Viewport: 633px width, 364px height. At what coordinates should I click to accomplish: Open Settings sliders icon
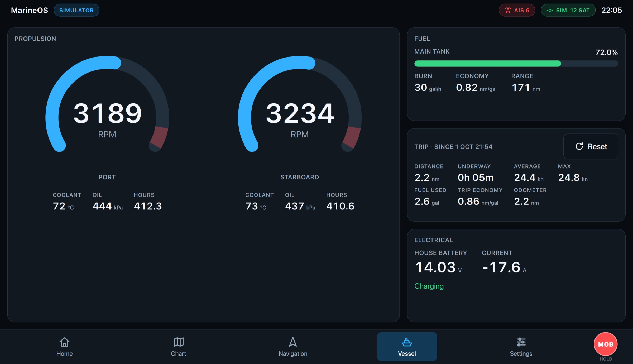(521, 342)
